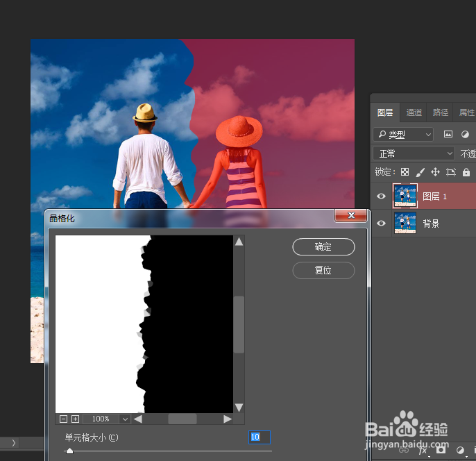This screenshot has height=461, width=476.
Task: Switch to the 路径 tab
Action: pyautogui.click(x=441, y=112)
